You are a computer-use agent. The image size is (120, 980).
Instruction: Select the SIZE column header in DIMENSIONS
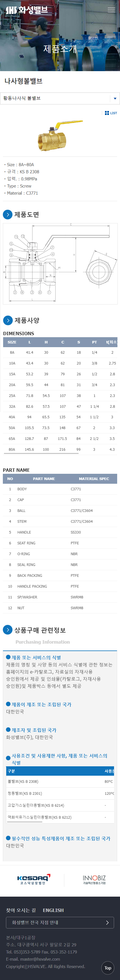coord(12,342)
